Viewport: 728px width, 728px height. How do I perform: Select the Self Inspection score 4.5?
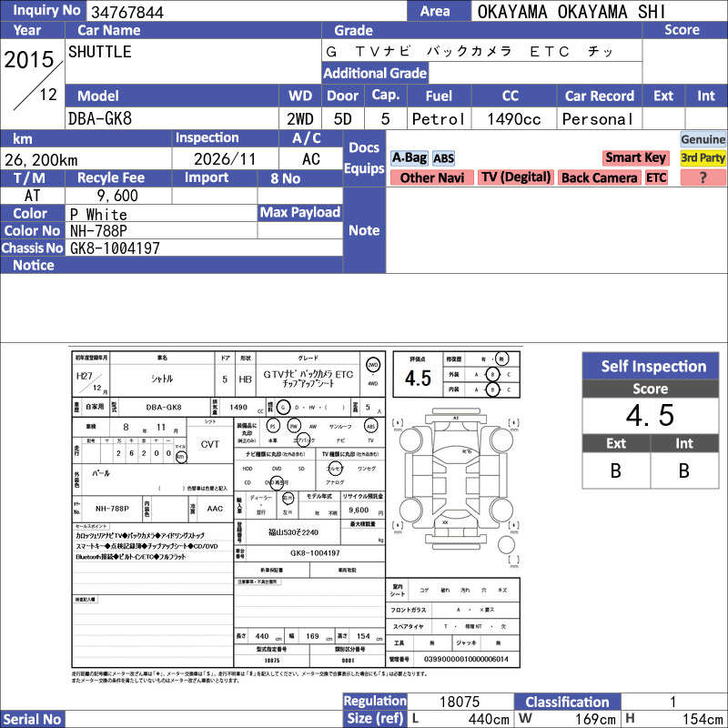(650, 415)
